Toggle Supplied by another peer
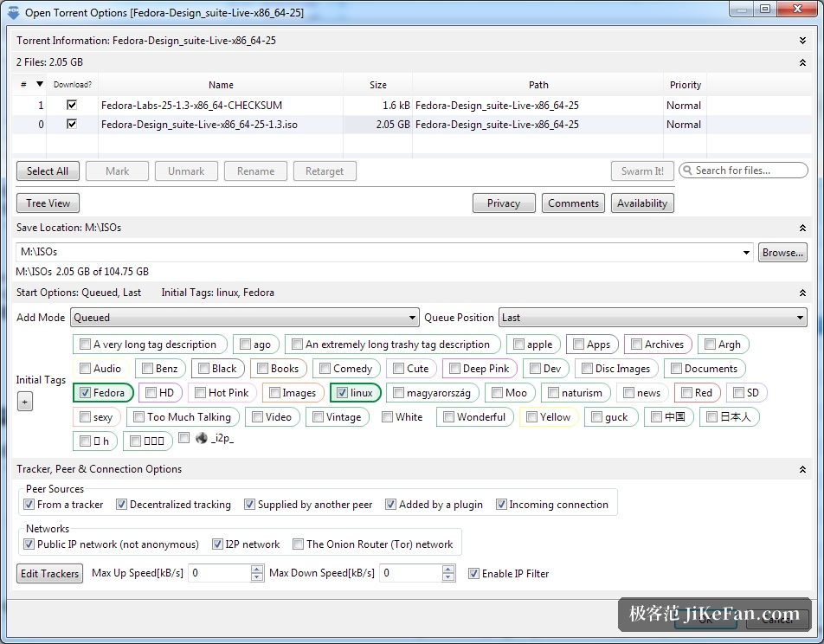 (249, 505)
